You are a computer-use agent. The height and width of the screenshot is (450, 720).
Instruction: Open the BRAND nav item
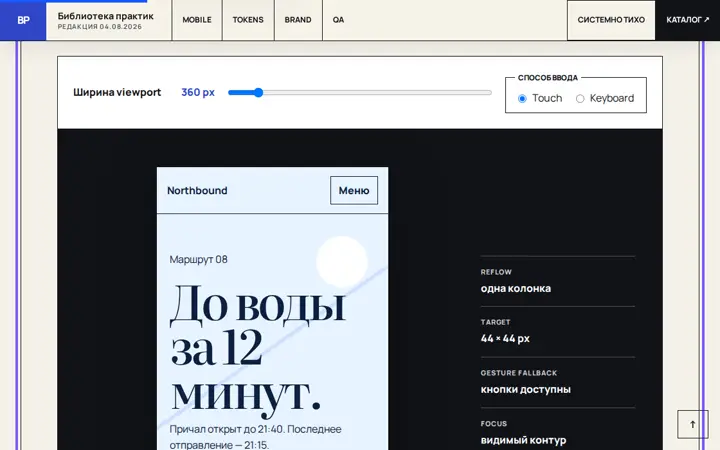(298, 20)
